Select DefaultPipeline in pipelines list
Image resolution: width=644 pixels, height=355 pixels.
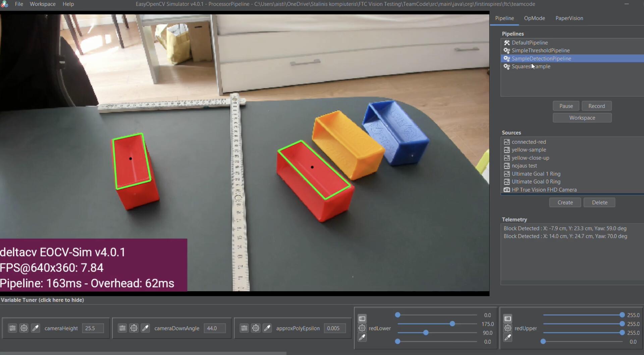[572, 42]
